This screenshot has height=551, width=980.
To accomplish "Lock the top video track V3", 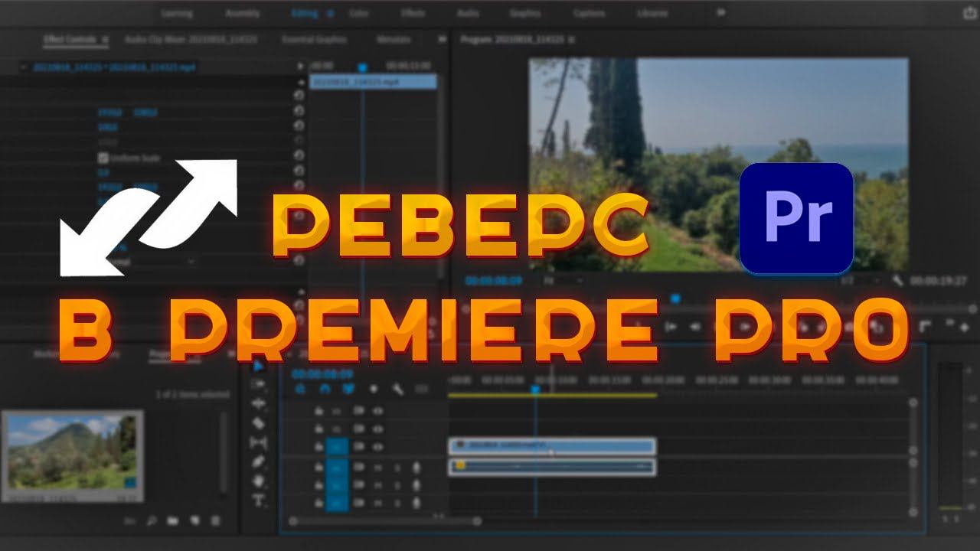I will (318, 411).
